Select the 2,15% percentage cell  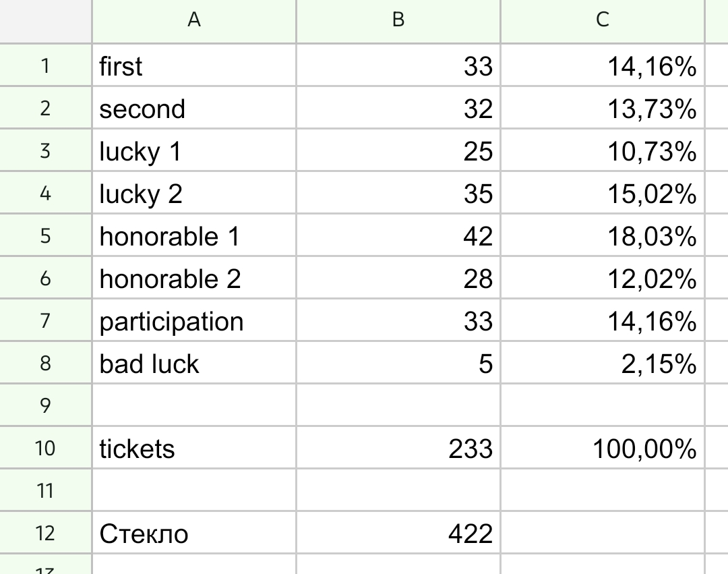[x=602, y=364]
